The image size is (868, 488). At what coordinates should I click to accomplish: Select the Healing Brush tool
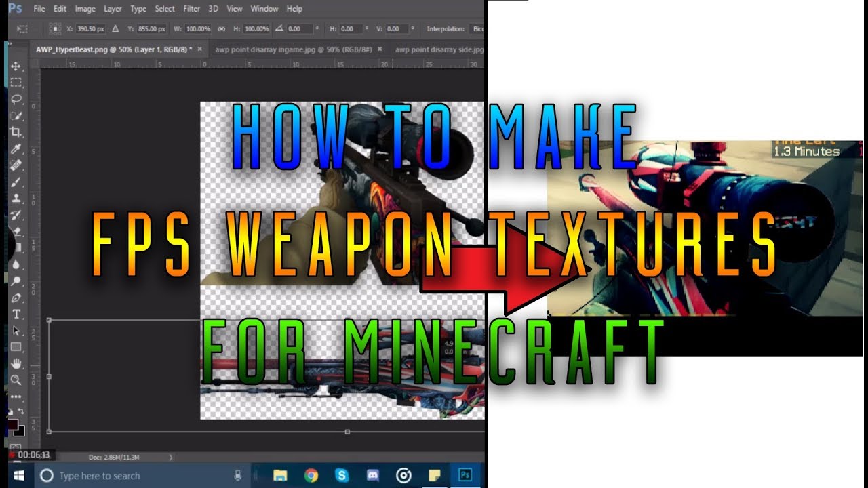point(16,165)
